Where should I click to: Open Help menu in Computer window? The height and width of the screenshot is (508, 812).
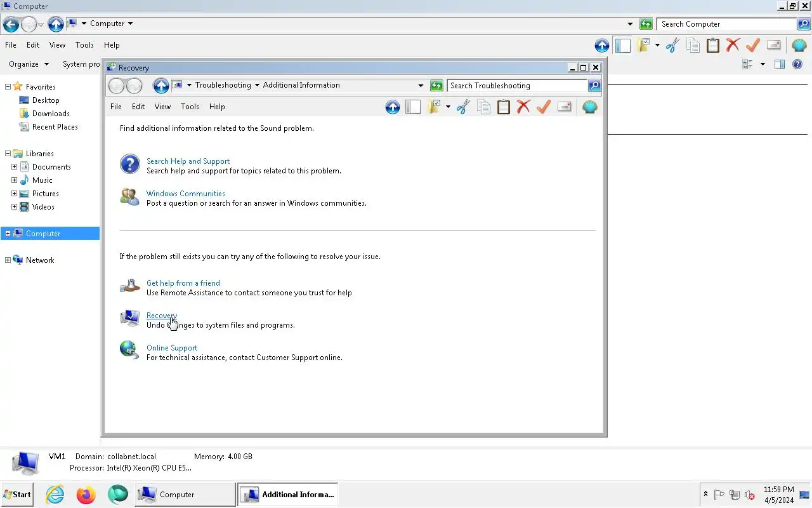112,45
